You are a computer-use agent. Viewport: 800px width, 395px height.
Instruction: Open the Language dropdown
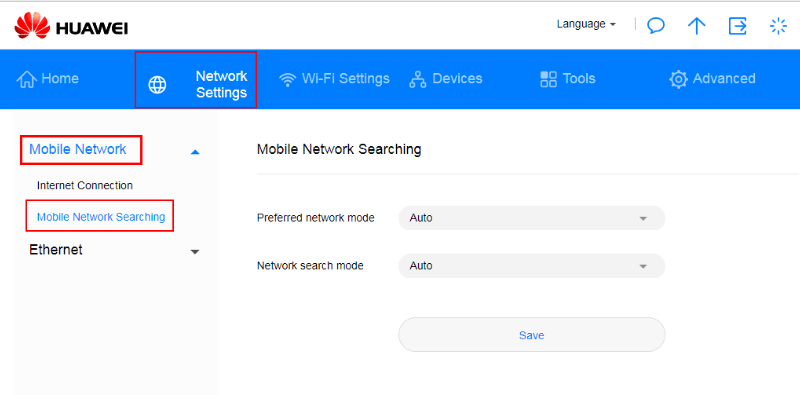586,24
